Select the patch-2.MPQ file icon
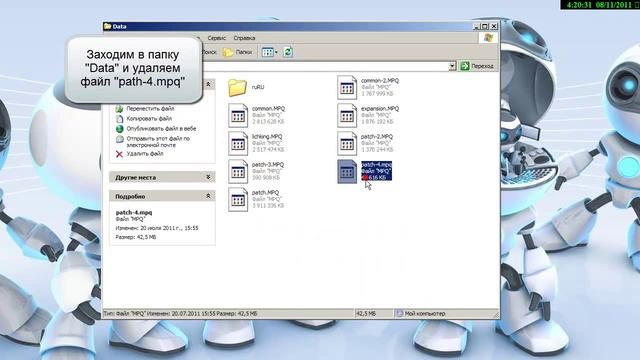Screen dimensions: 640x360 pos(347,143)
